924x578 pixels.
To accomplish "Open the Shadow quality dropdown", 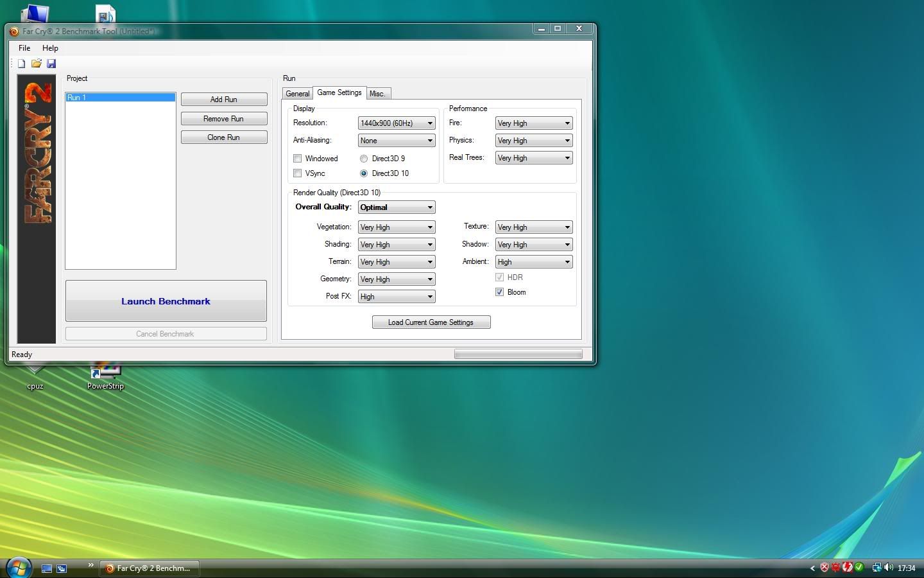I will [534, 245].
